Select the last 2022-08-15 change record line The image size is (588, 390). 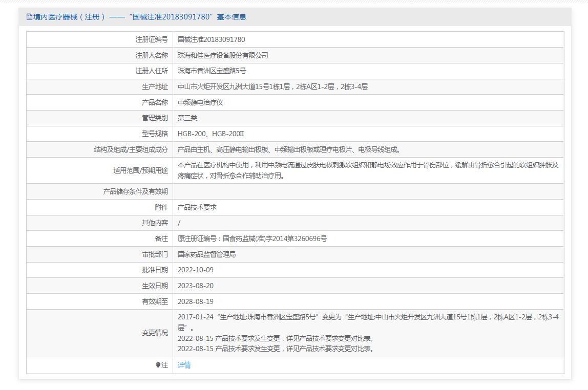click(x=276, y=349)
